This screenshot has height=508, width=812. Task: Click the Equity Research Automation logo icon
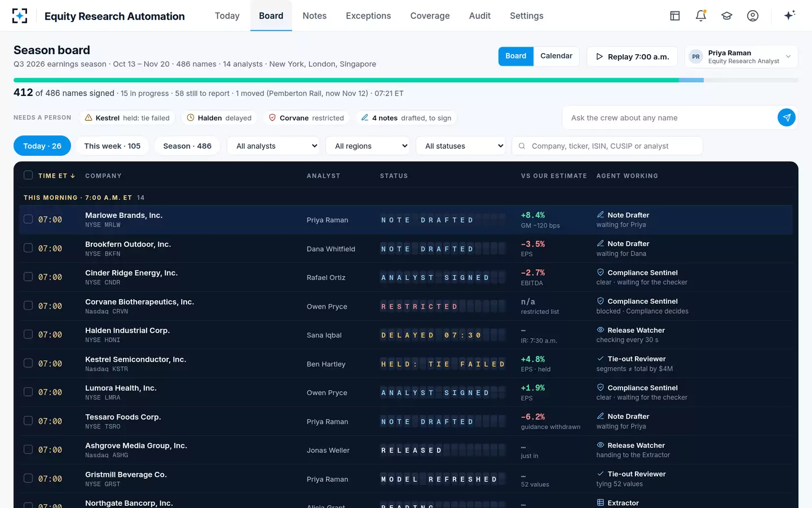(20, 16)
